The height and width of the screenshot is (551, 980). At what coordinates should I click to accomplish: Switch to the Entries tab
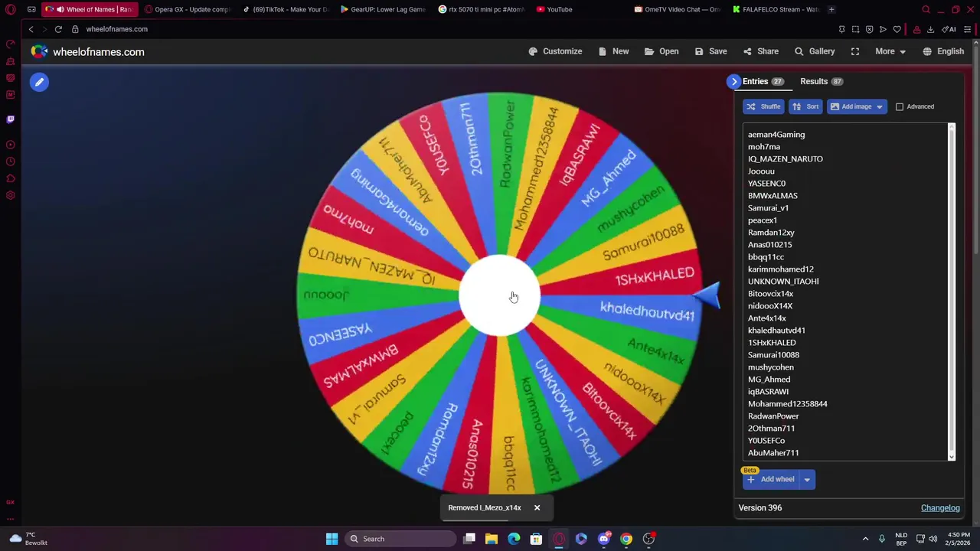763,81
